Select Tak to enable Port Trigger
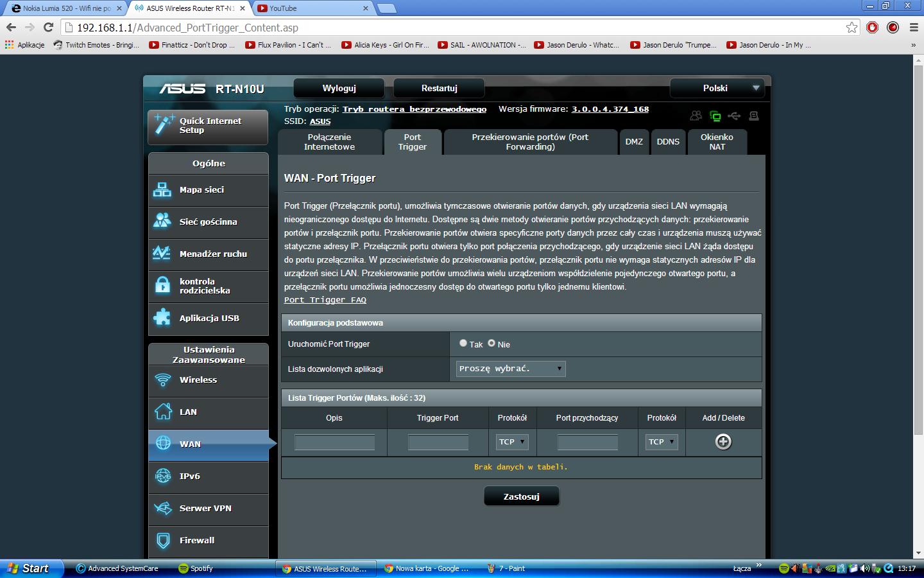 click(463, 344)
